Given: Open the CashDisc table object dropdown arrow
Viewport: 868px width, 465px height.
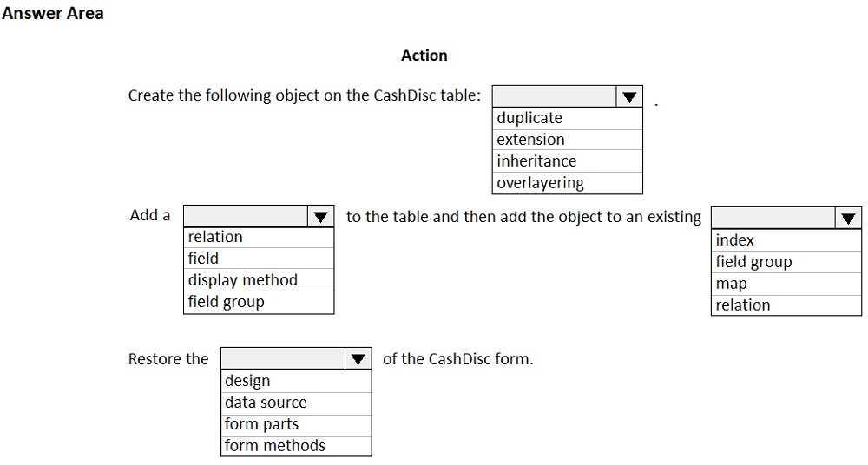Looking at the screenshot, I should (628, 96).
